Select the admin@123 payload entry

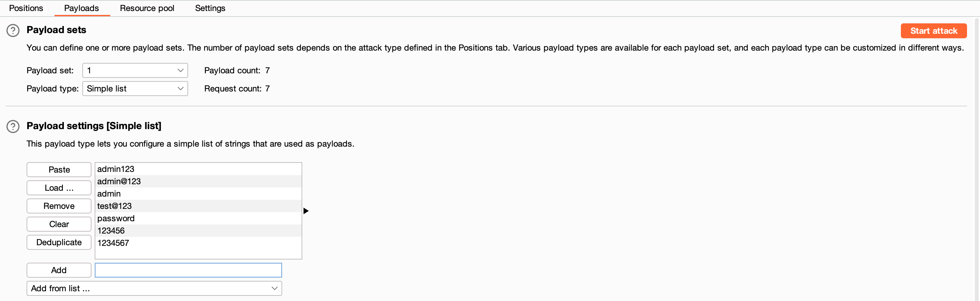198,182
